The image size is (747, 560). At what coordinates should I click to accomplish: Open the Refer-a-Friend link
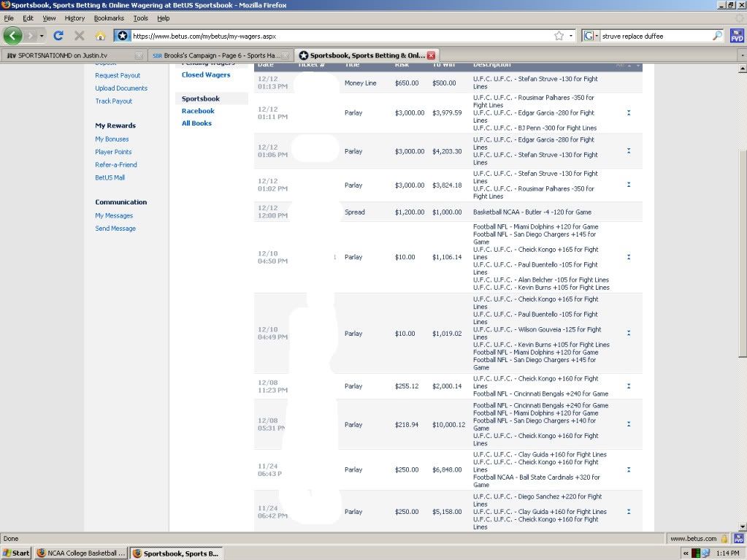pyautogui.click(x=116, y=165)
